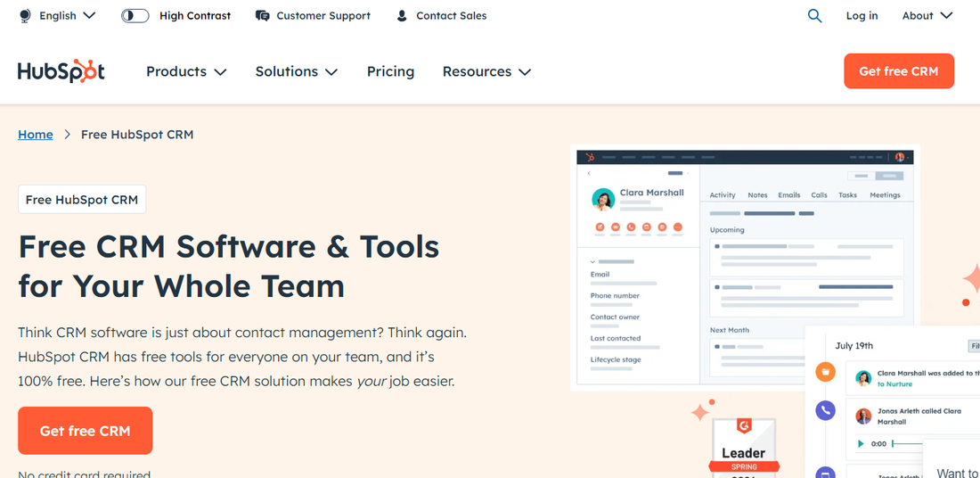Open the search magnifier icon

click(814, 16)
